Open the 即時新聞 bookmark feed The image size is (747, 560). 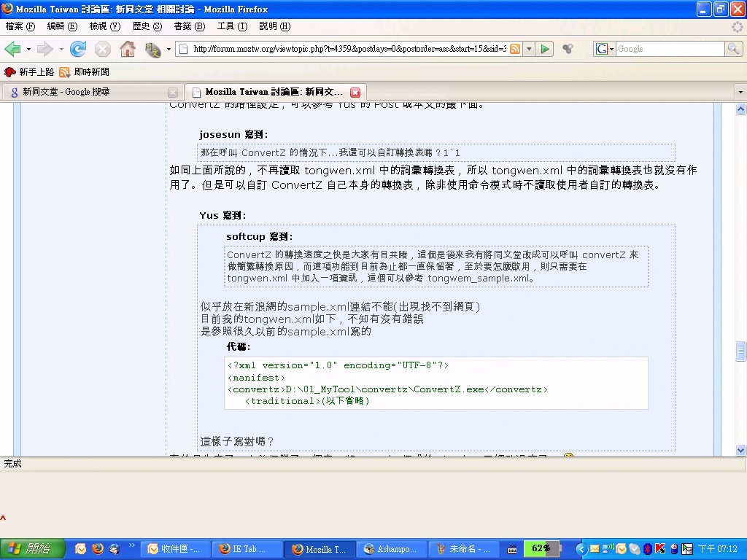pyautogui.click(x=84, y=72)
